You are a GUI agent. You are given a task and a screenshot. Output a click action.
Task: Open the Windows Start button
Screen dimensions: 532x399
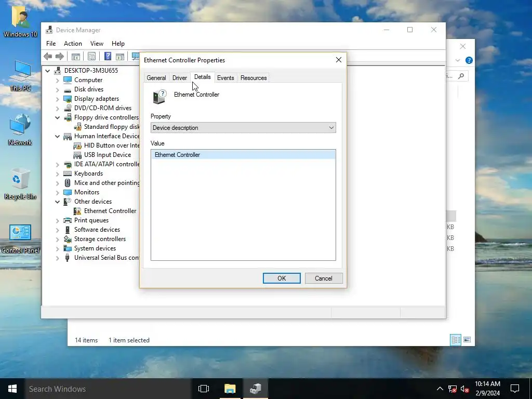click(x=12, y=389)
